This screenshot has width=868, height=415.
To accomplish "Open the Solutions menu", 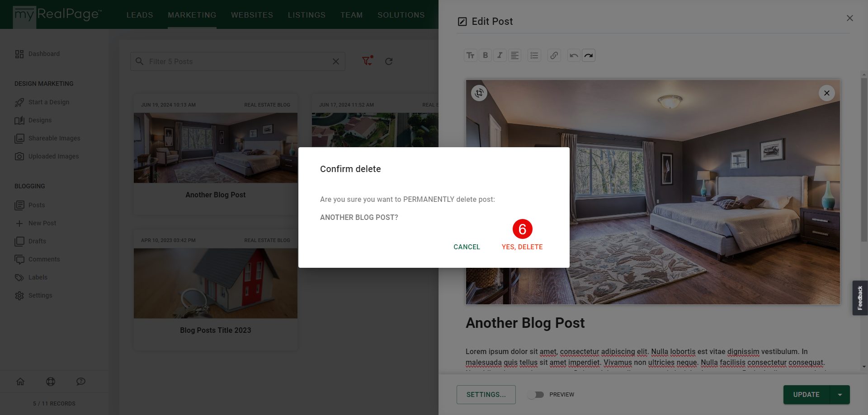I will coord(401,15).
